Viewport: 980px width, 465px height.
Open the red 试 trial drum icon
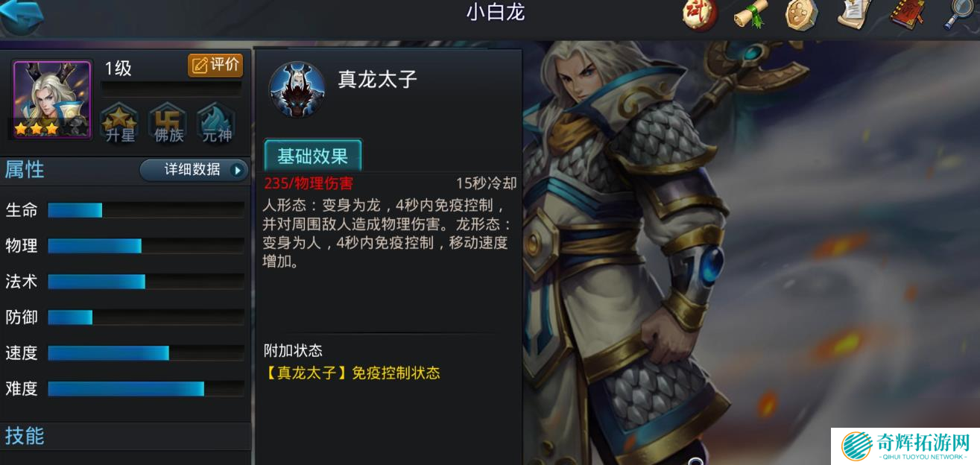[700, 15]
